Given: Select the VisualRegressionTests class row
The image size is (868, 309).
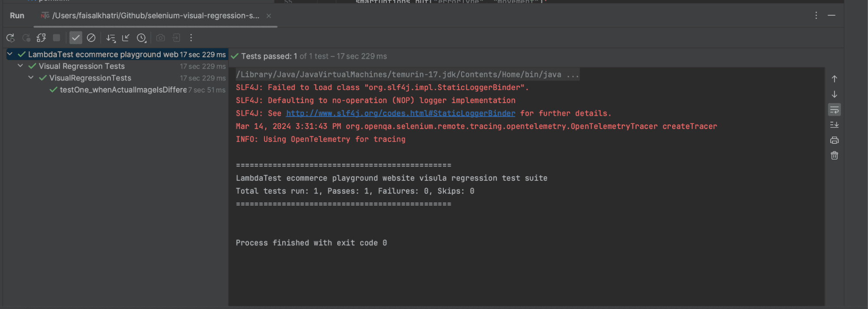Looking at the screenshot, I should point(116,78).
